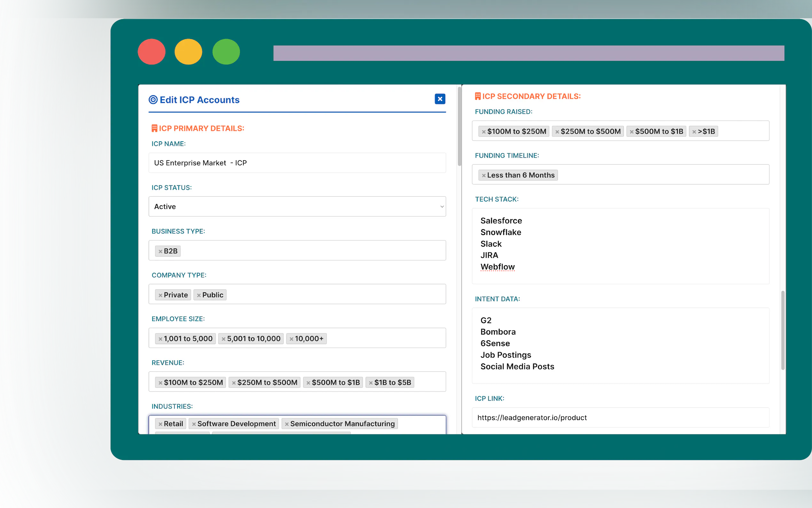Click the right panel vertical scrollbar
Image resolution: width=812 pixels, height=508 pixels.
coord(783,330)
